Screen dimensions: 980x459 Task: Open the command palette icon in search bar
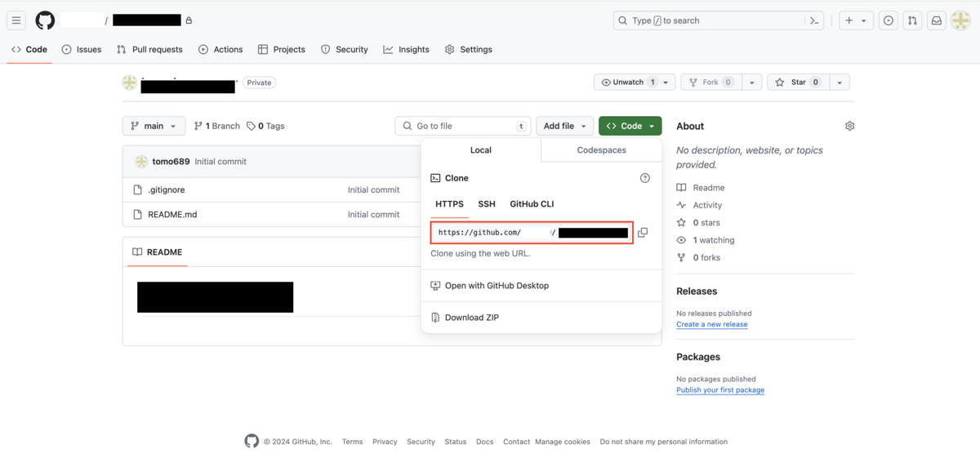[x=814, y=20]
